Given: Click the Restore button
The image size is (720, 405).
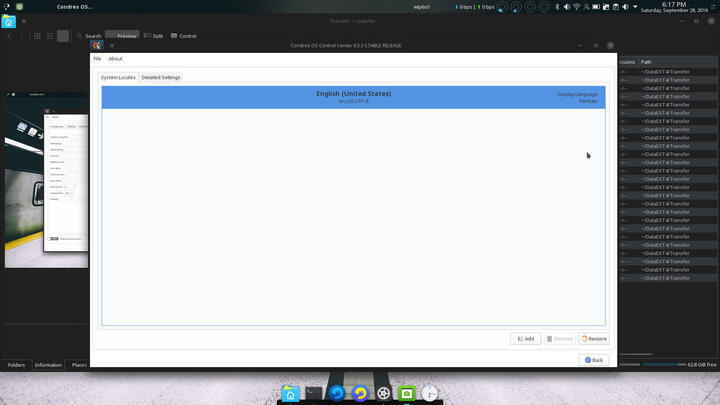Looking at the screenshot, I should click(x=594, y=338).
